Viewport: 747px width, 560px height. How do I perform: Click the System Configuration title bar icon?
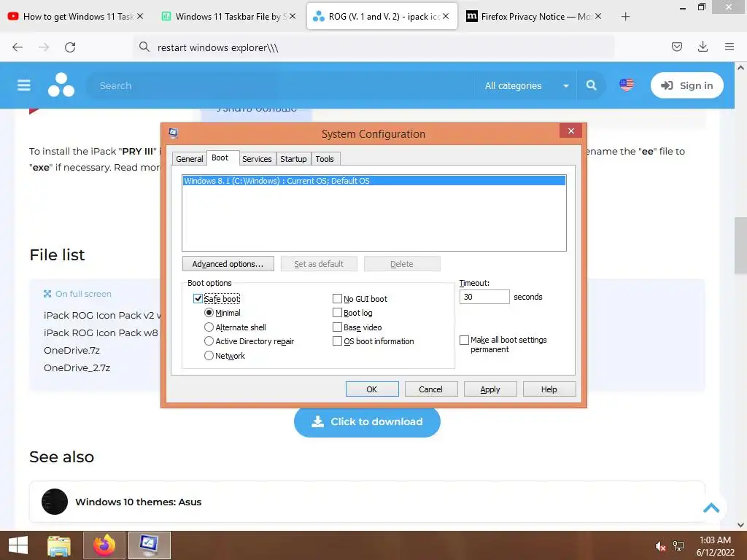(173, 133)
